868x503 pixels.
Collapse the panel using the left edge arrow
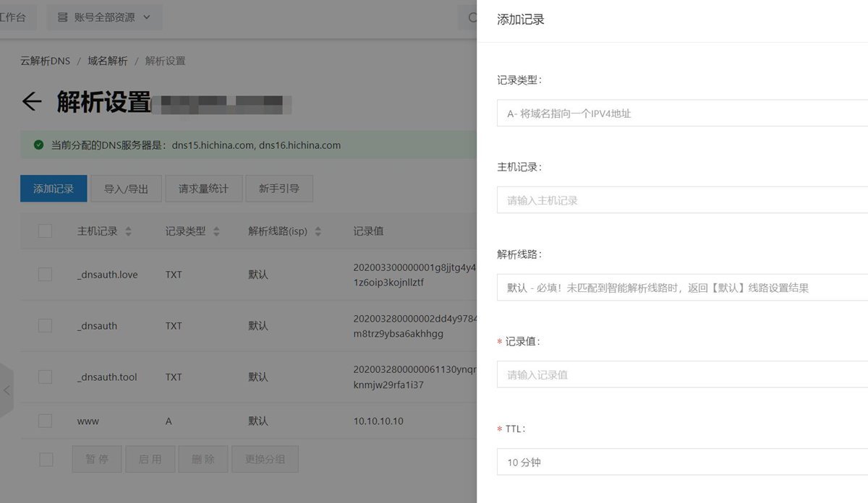6,390
